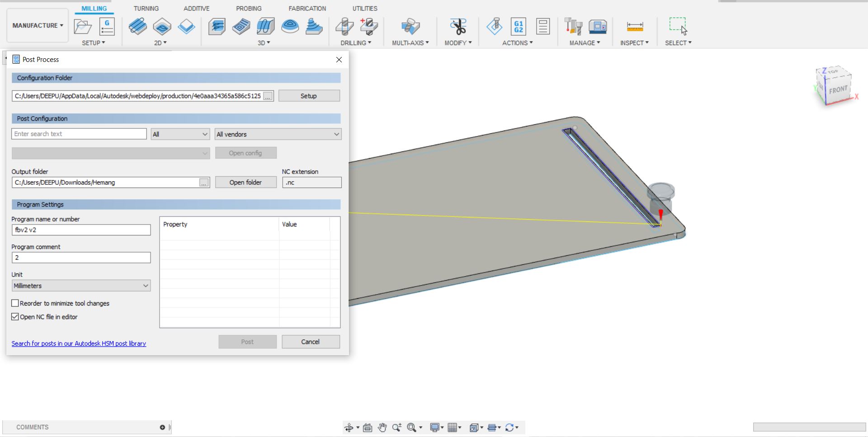Open the Autodesk HSM post library link
868x437 pixels.
pyautogui.click(x=79, y=343)
